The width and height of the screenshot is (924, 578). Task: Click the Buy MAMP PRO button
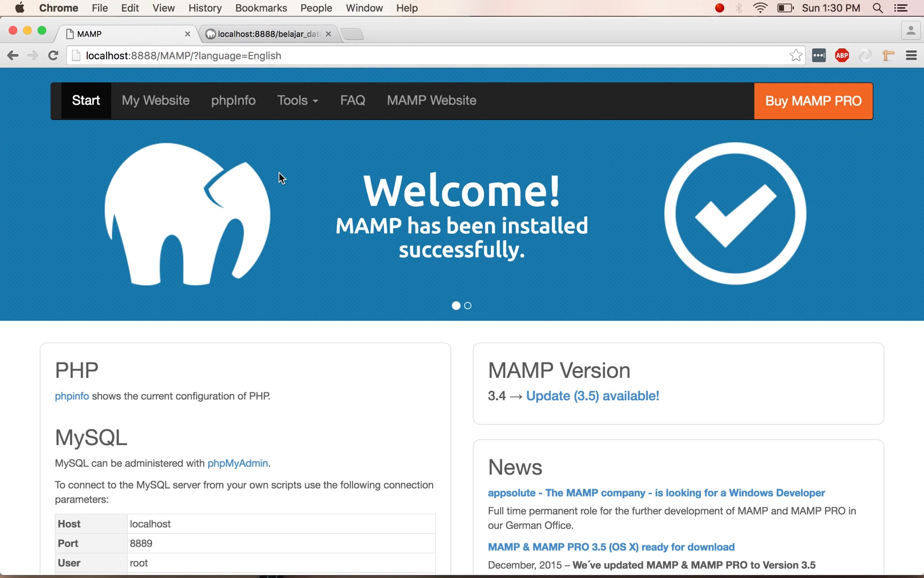point(813,101)
